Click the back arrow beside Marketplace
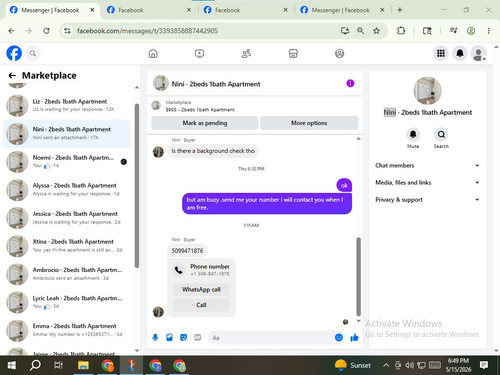 pyautogui.click(x=12, y=76)
